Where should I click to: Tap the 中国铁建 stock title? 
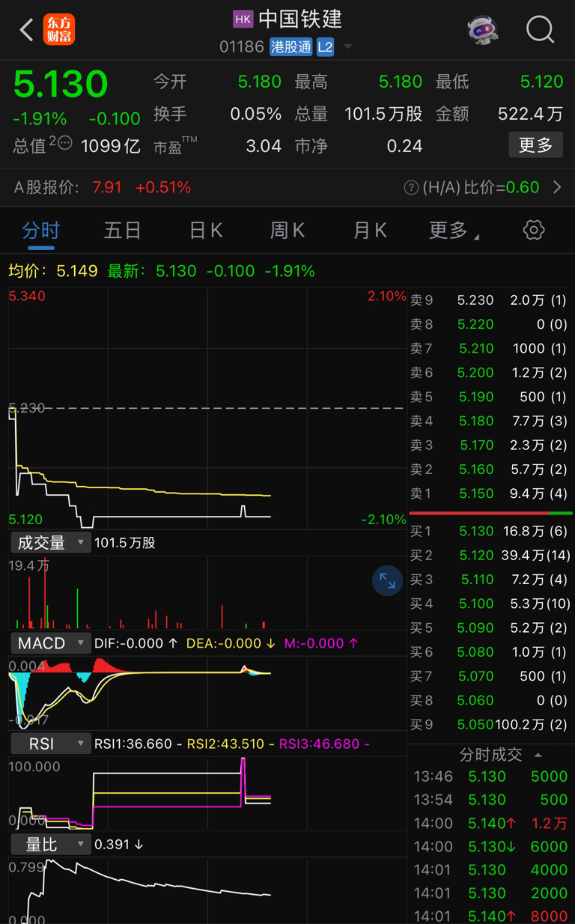(x=300, y=19)
